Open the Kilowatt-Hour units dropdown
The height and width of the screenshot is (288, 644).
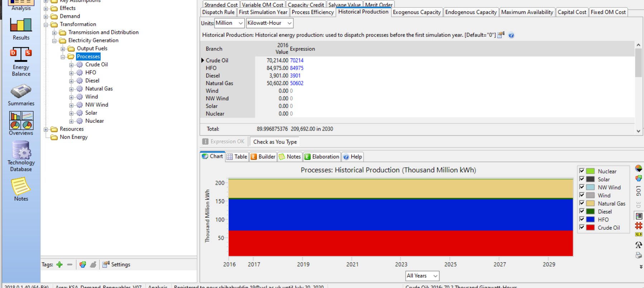(x=269, y=23)
